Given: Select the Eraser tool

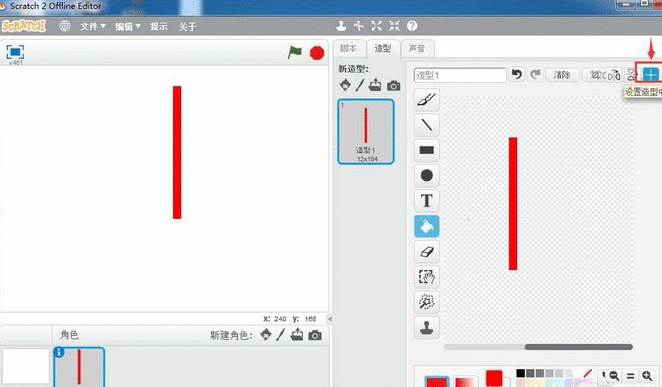Looking at the screenshot, I should pyautogui.click(x=426, y=252).
